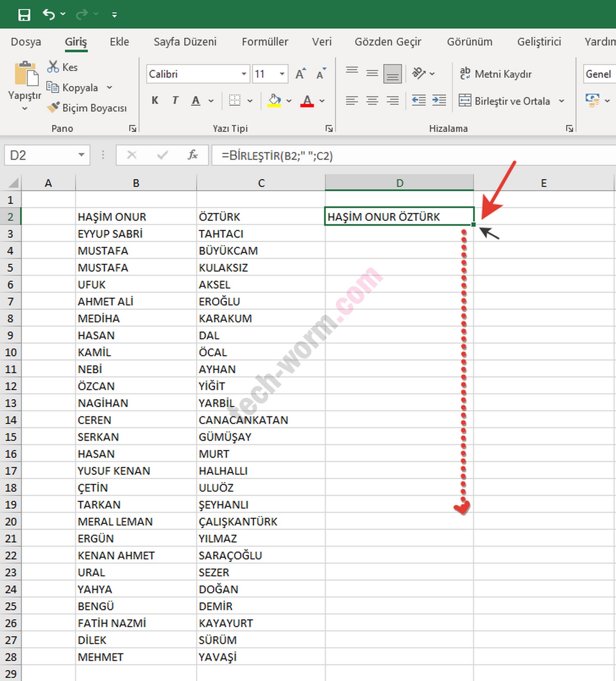The image size is (616, 681).
Task: Apply the yellow fill color bucket
Action: coord(274,101)
